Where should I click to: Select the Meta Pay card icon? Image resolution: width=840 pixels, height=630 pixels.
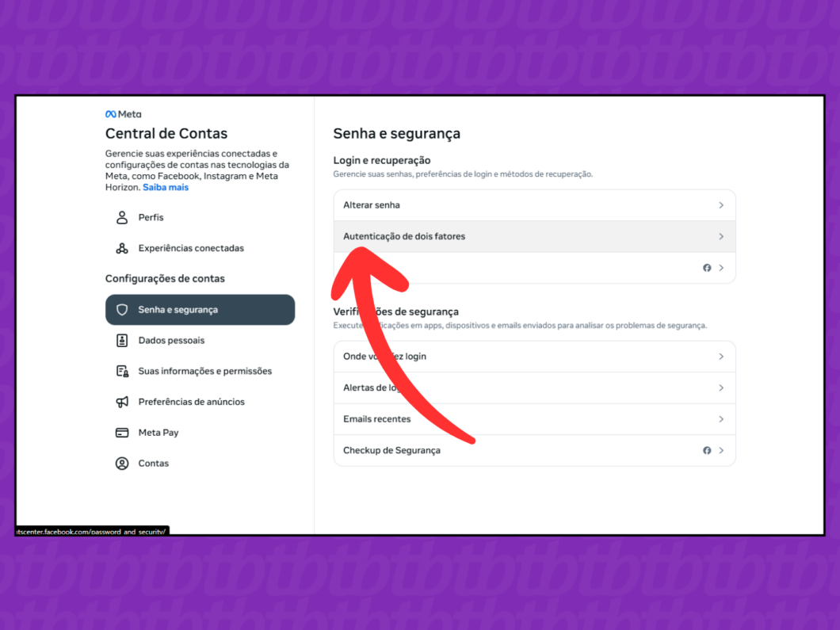pos(122,433)
